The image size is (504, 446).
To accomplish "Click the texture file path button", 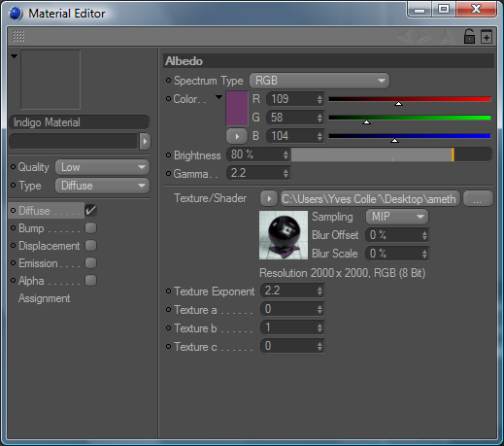I will point(370,198).
